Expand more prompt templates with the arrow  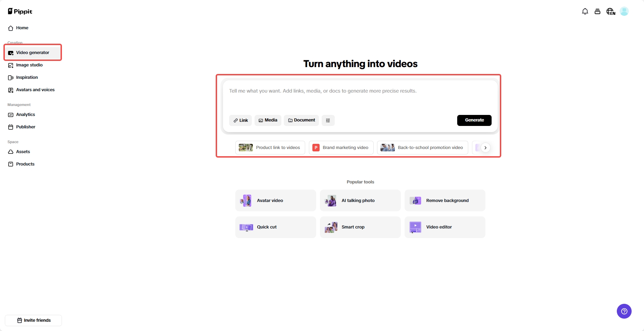click(485, 147)
